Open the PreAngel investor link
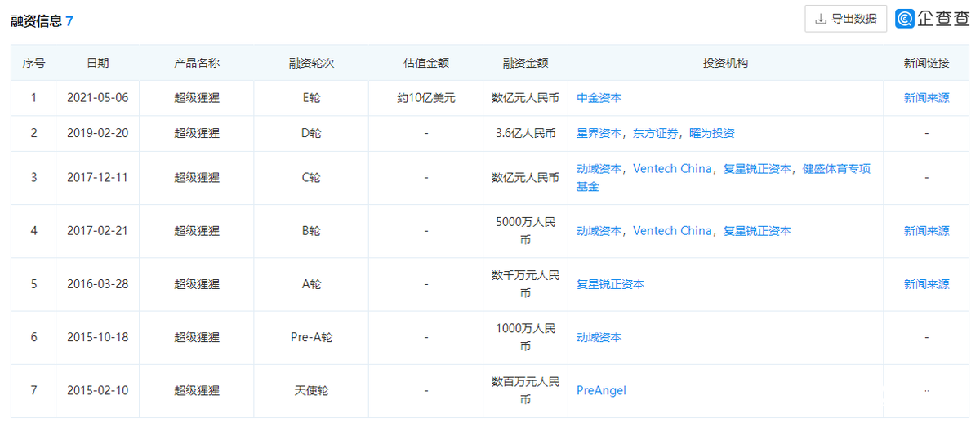The height and width of the screenshot is (422, 980). [x=601, y=390]
